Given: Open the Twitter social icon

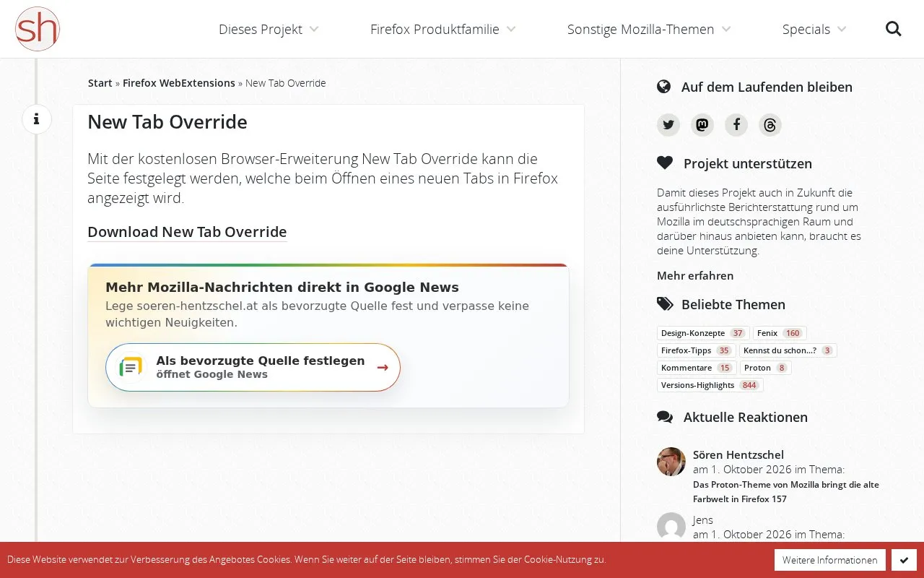Looking at the screenshot, I should (x=668, y=125).
